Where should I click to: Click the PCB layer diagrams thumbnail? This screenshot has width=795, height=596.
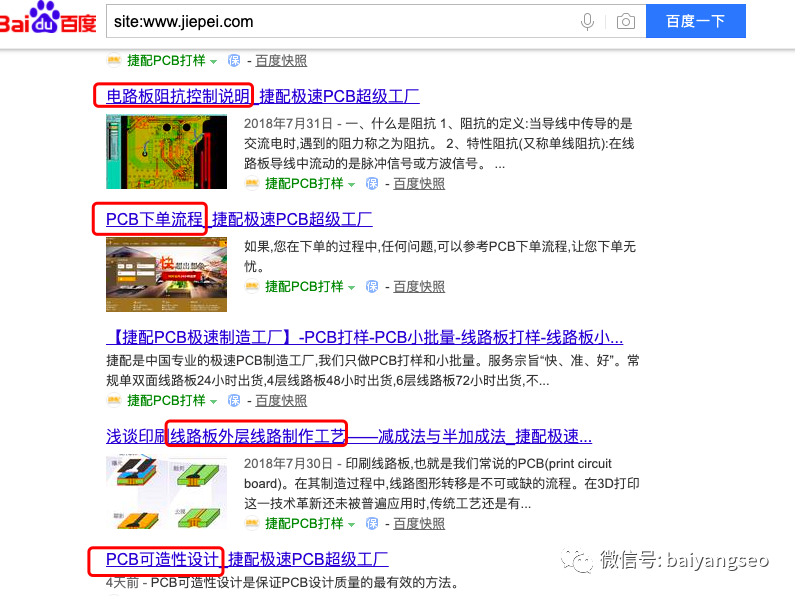166,493
